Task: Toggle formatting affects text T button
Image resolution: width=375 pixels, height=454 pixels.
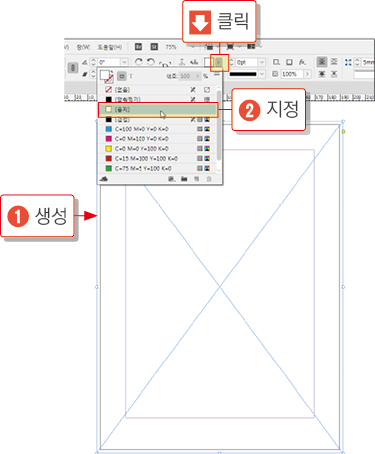Action: 131,76
